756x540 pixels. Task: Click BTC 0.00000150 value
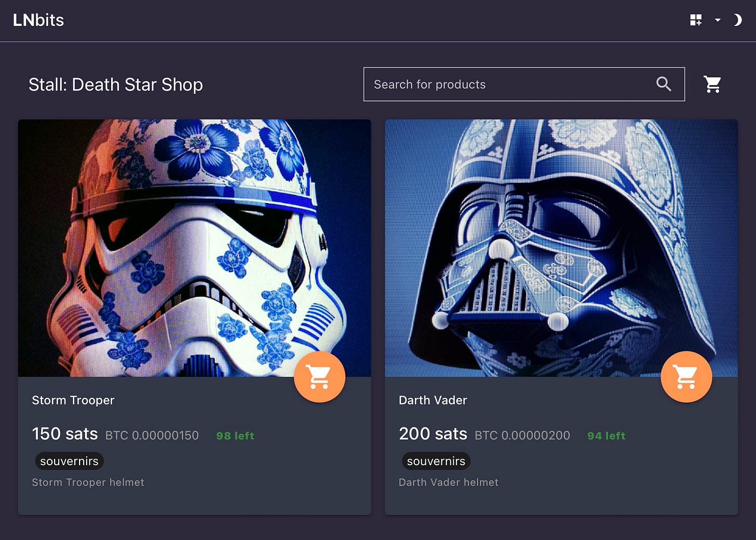[152, 436]
